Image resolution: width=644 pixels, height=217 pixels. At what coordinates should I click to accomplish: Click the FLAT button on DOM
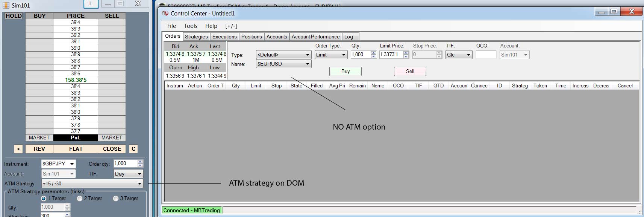[76, 149]
